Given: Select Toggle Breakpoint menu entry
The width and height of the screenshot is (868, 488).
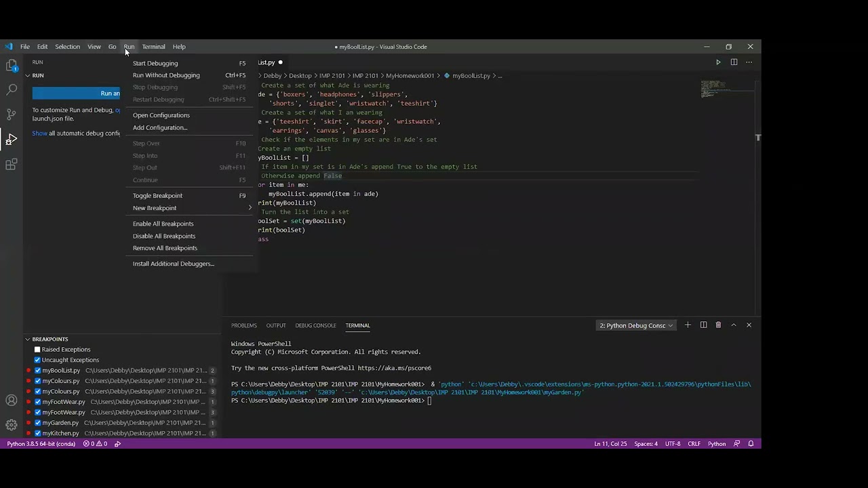Looking at the screenshot, I should [189, 196].
